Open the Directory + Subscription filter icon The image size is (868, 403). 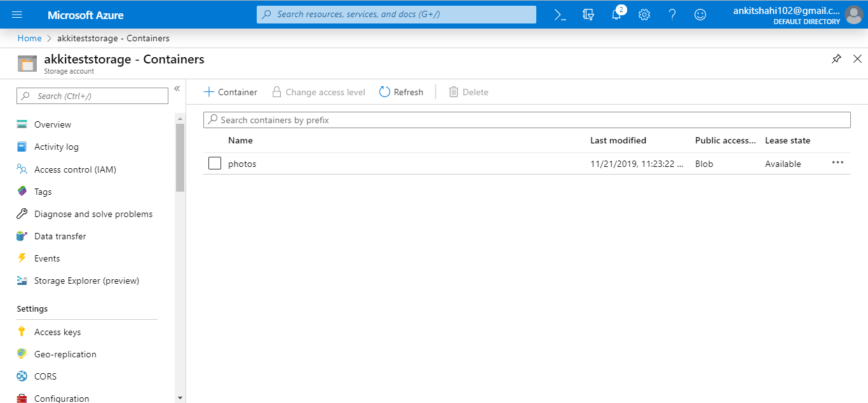[588, 15]
